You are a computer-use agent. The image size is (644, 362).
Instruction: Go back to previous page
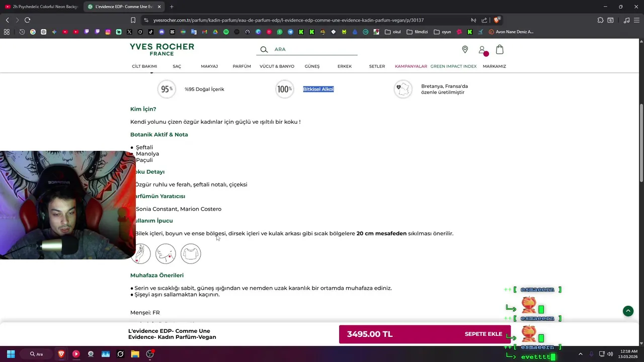pyautogui.click(x=7, y=20)
